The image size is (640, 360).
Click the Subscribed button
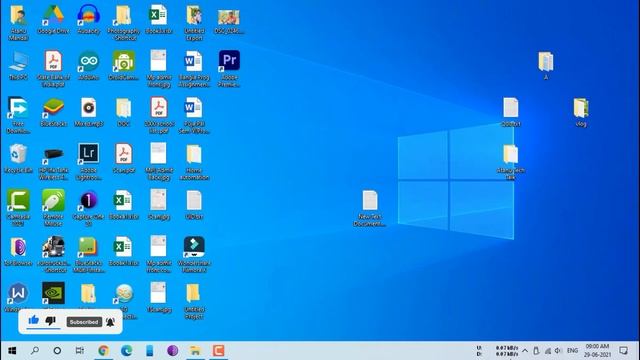point(84,322)
